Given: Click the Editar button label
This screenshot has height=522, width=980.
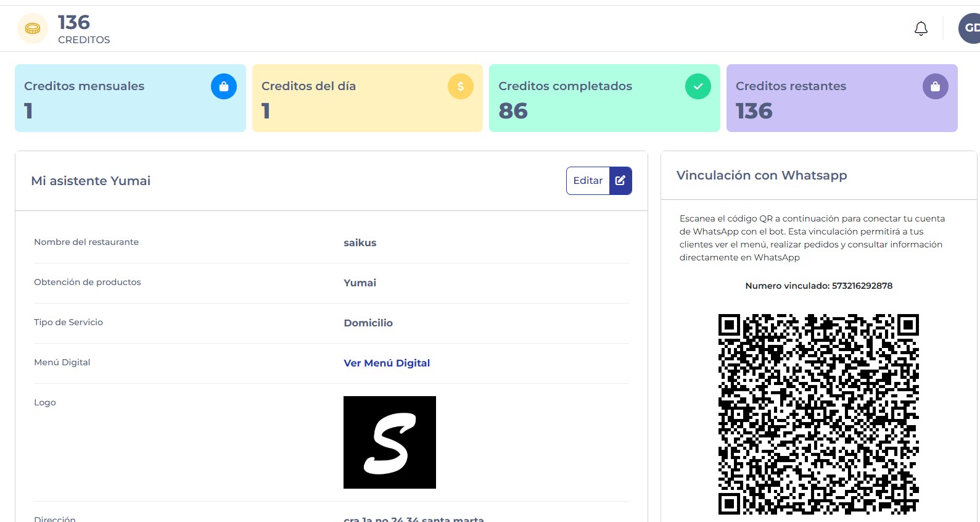Looking at the screenshot, I should click(588, 181).
